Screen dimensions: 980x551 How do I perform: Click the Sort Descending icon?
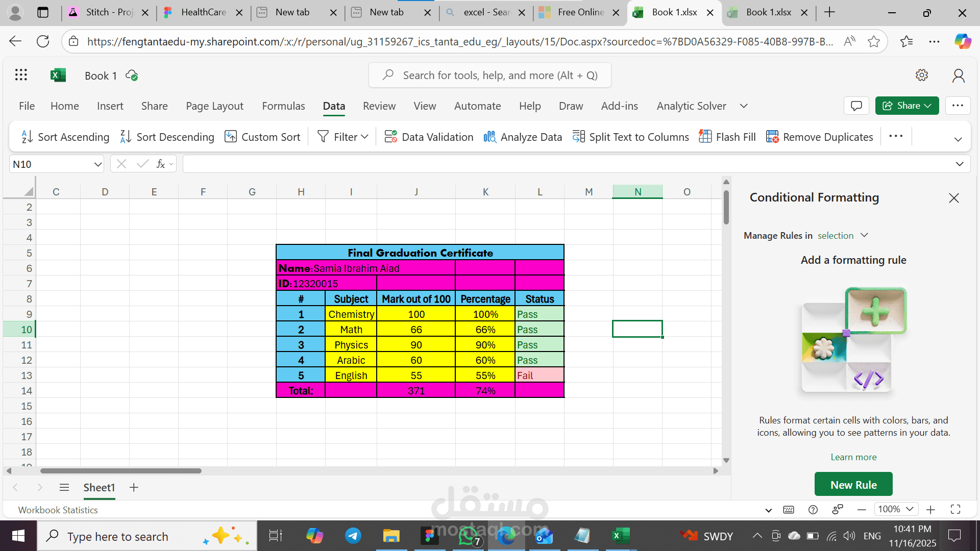click(126, 137)
